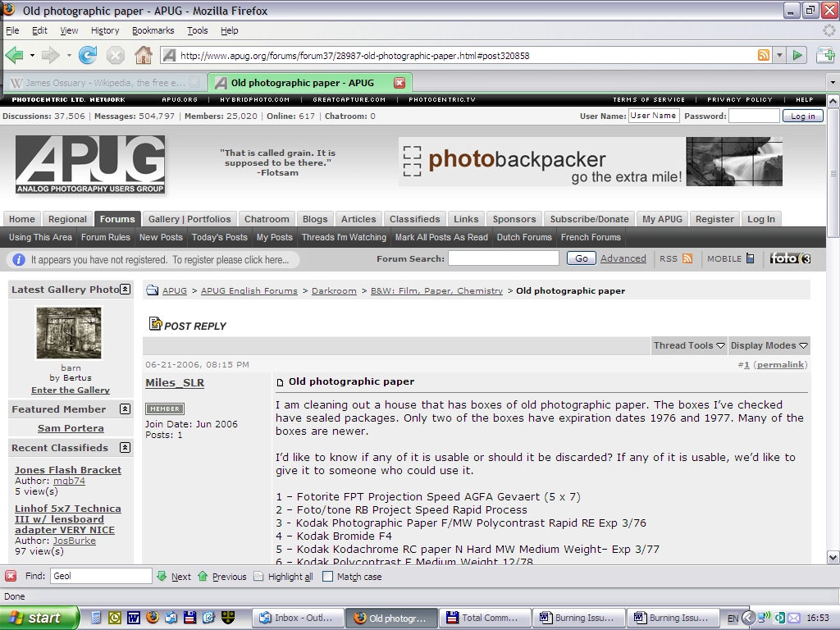The width and height of the screenshot is (840, 630).
Task: Switch to the James Ossuary Wikipedia tab
Action: [x=105, y=83]
